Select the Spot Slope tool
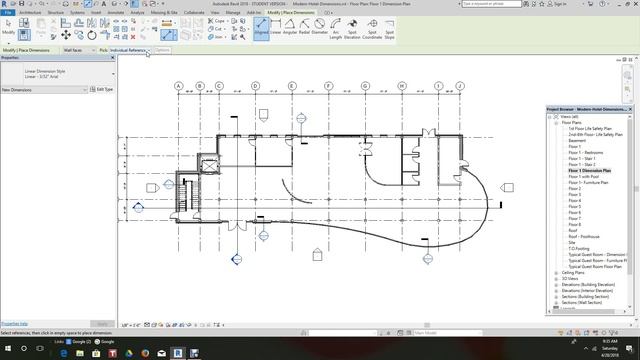 (389, 29)
